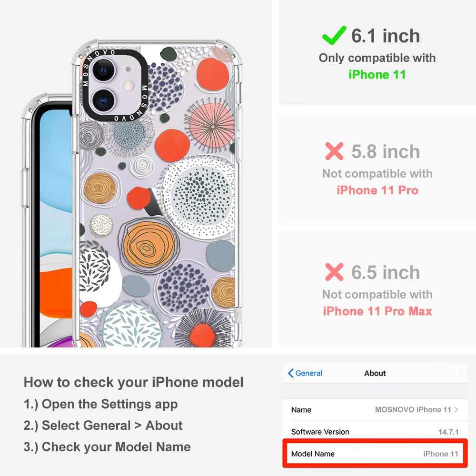Viewport: 476px width, 476px height.
Task: Click the pink starburst circle pattern
Action: click(x=212, y=125)
